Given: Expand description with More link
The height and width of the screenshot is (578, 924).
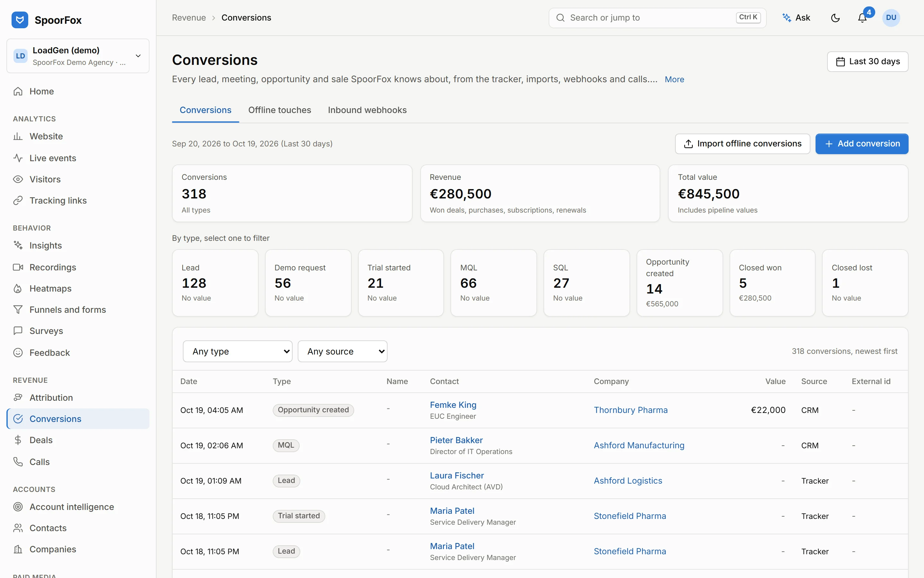Looking at the screenshot, I should 674,80.
